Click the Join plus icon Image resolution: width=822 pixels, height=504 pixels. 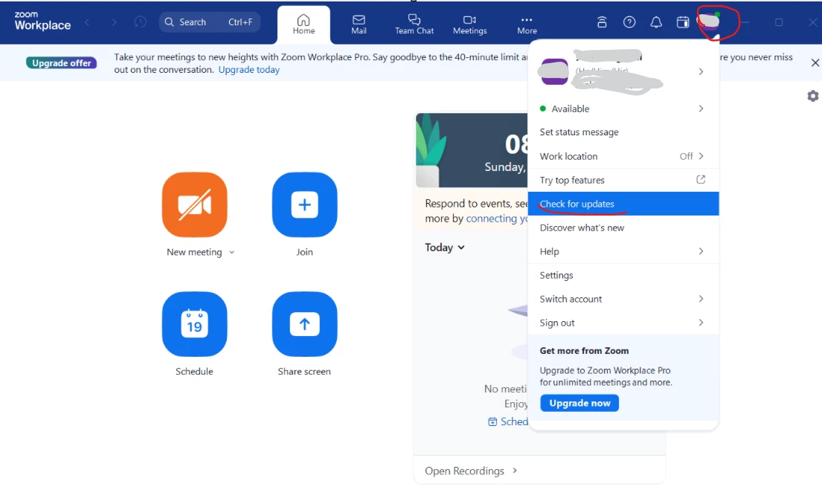click(304, 204)
